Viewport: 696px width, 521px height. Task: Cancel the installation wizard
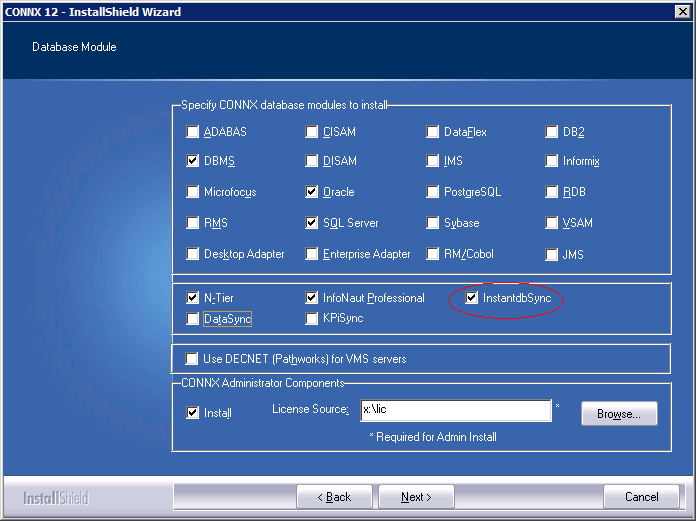[x=641, y=497]
